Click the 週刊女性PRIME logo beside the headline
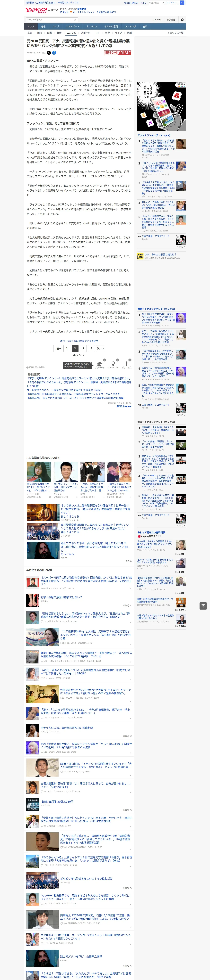Image resolution: width=210 pixels, height=980 pixels. pos(118,53)
